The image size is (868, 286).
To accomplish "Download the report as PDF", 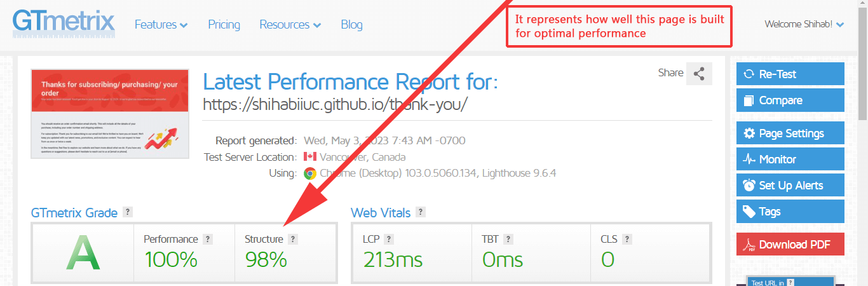I will tap(790, 245).
